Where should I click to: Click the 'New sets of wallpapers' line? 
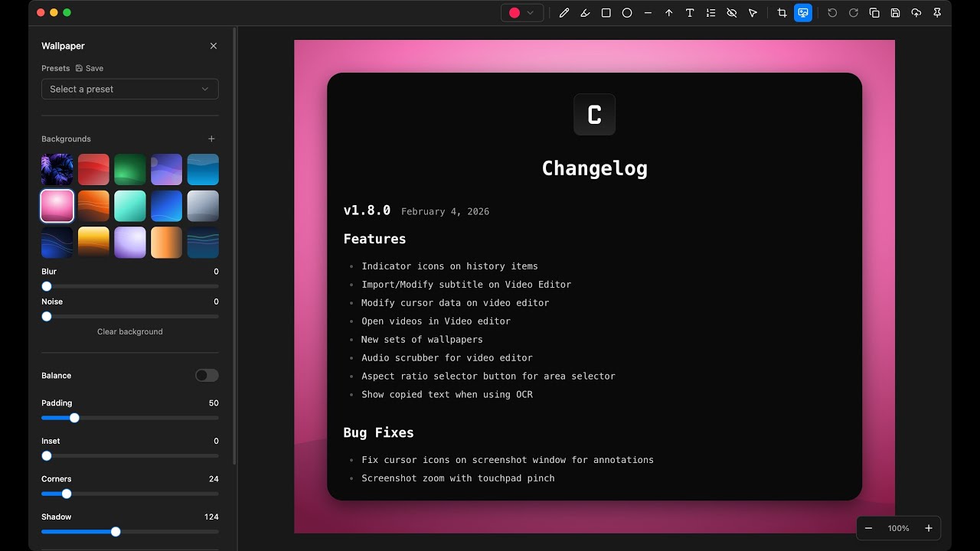coord(422,339)
